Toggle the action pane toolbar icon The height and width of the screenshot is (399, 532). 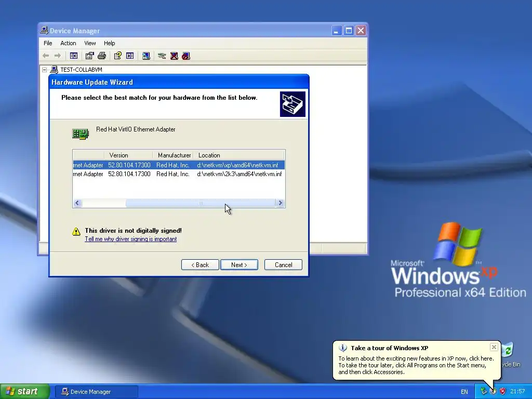(x=130, y=56)
